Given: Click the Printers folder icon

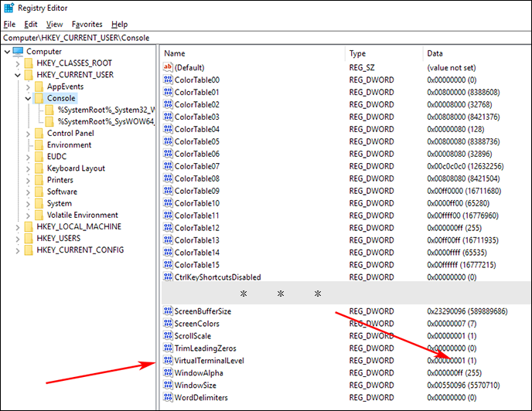Looking at the screenshot, I should click(x=39, y=180).
